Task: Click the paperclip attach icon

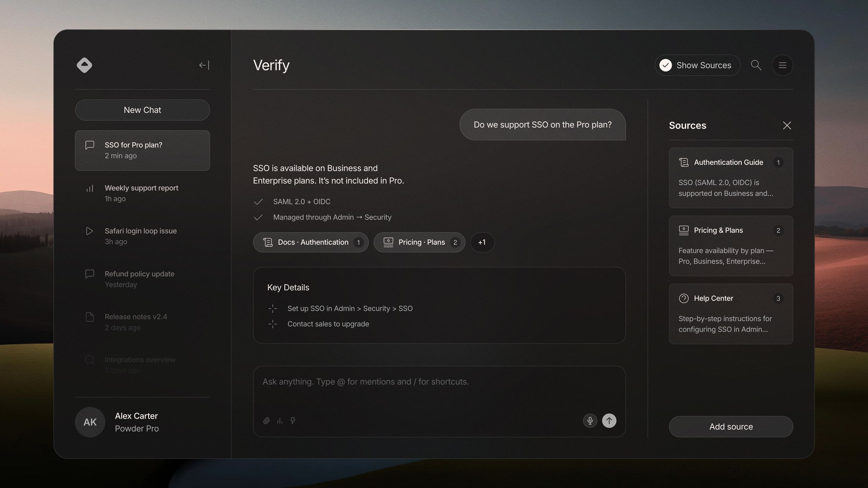Action: 266,421
